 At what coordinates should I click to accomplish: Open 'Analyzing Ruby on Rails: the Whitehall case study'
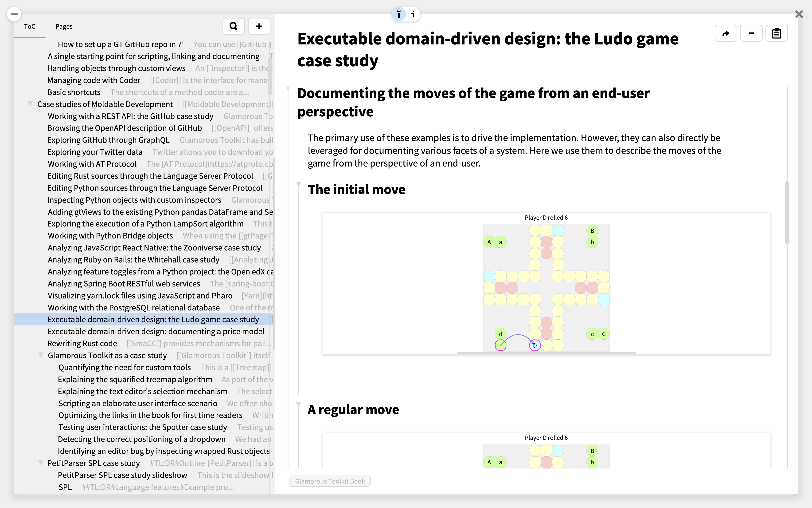point(133,260)
